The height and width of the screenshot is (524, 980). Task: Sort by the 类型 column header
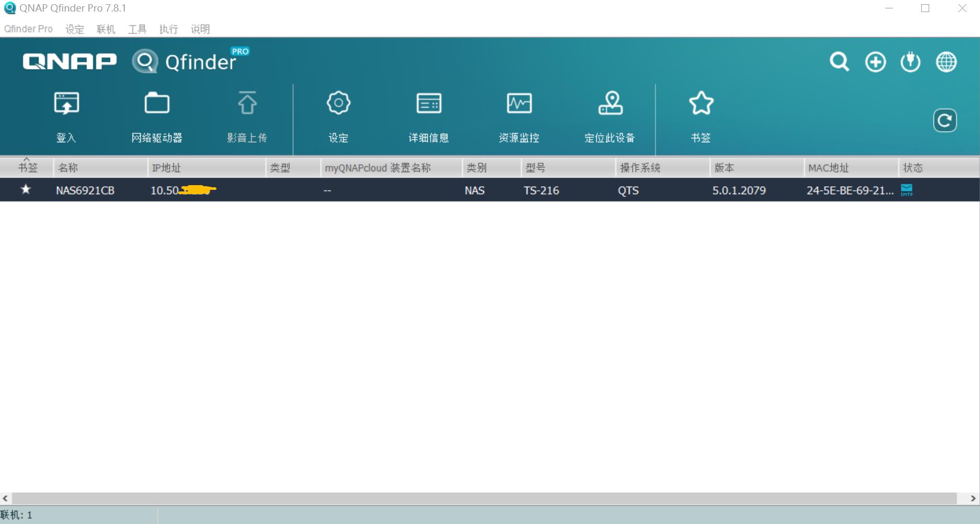click(293, 168)
